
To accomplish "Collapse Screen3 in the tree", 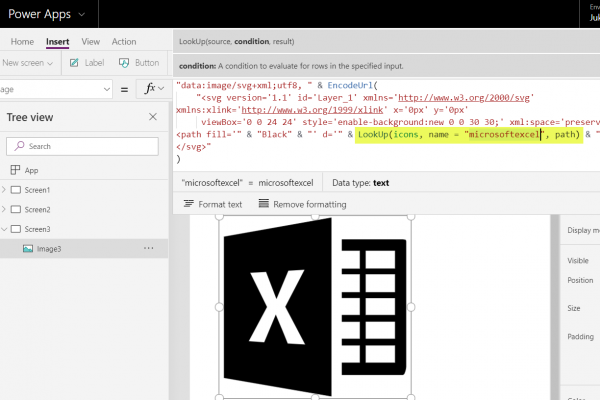I will point(4,229).
